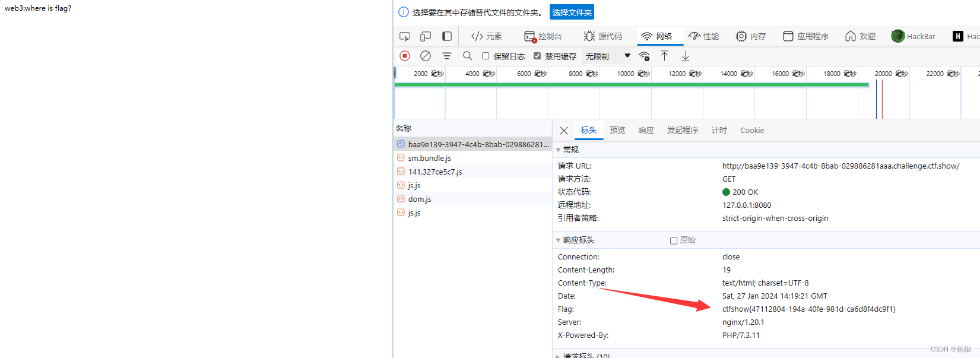Switch to the 发起程序 (Initiator) tab
The width and height of the screenshot is (980, 358).
point(683,130)
